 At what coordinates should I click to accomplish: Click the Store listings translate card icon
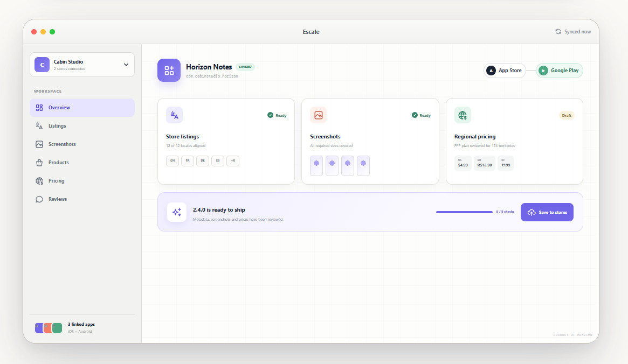pos(174,115)
